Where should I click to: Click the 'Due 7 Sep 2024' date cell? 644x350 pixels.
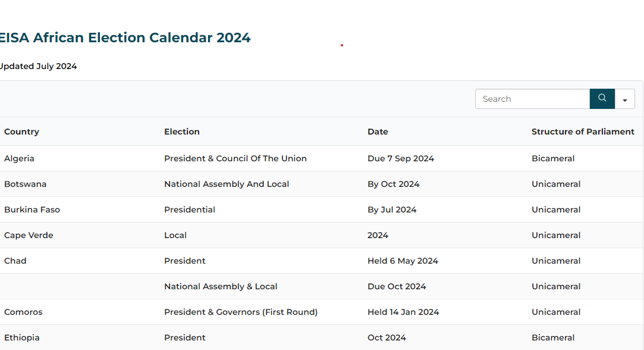[x=401, y=158]
